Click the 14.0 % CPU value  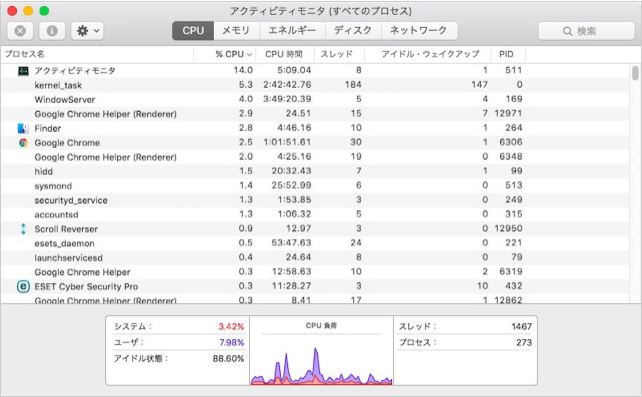point(243,70)
